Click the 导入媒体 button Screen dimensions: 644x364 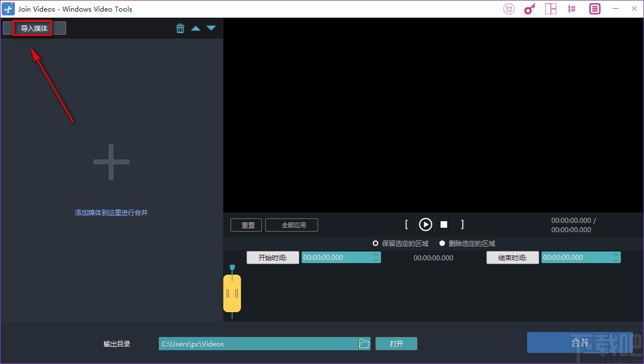click(x=34, y=28)
